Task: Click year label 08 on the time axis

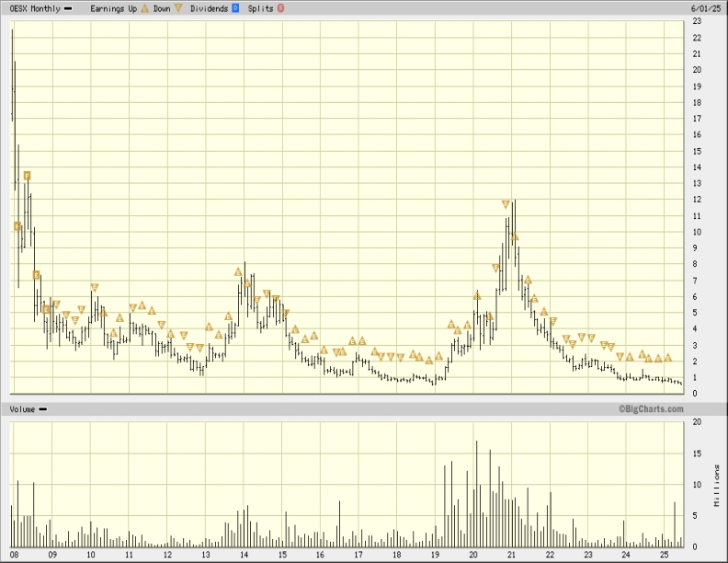Action: 15,555
